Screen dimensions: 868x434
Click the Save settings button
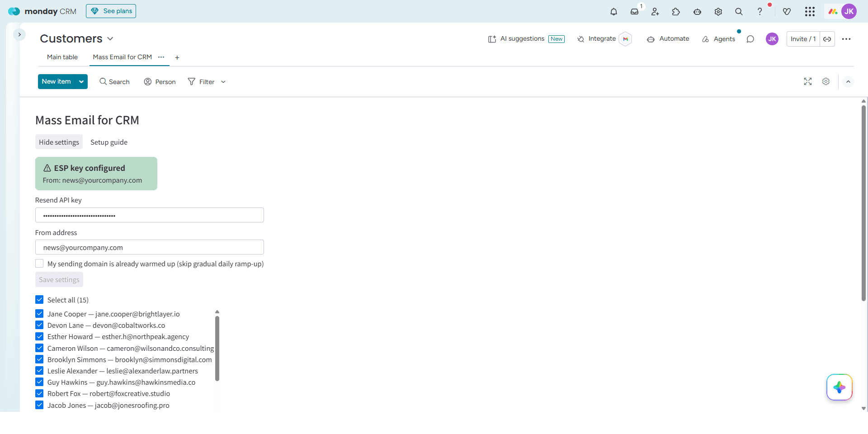click(59, 279)
